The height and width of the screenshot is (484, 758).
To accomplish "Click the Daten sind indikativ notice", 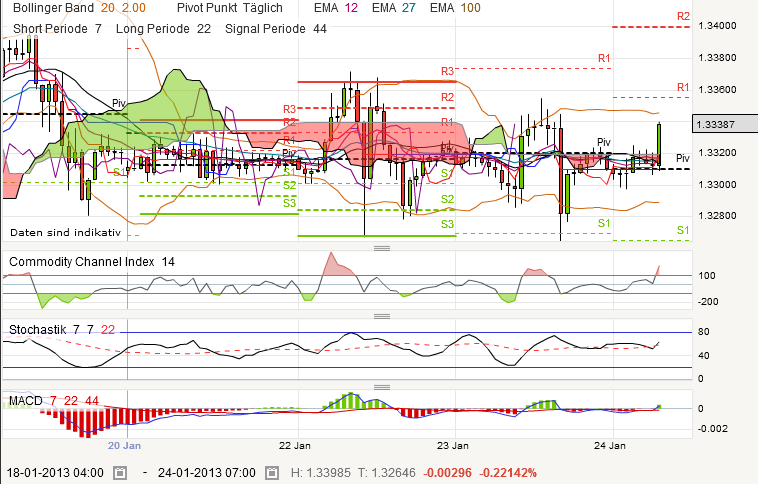I will (x=65, y=233).
